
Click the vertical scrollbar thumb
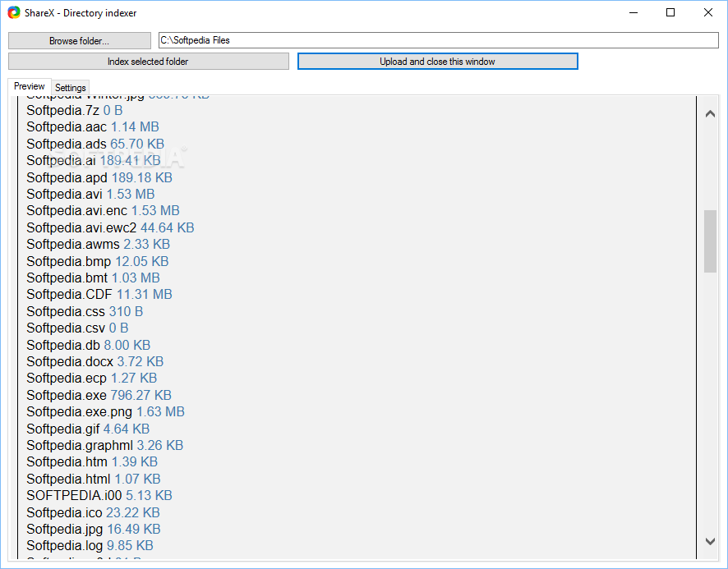click(710, 241)
